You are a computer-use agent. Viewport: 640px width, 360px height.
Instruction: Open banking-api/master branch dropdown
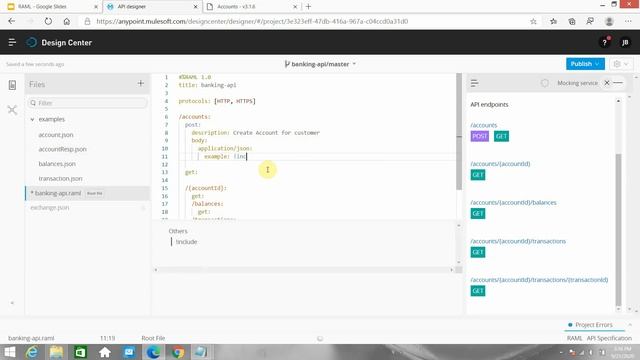[320, 64]
